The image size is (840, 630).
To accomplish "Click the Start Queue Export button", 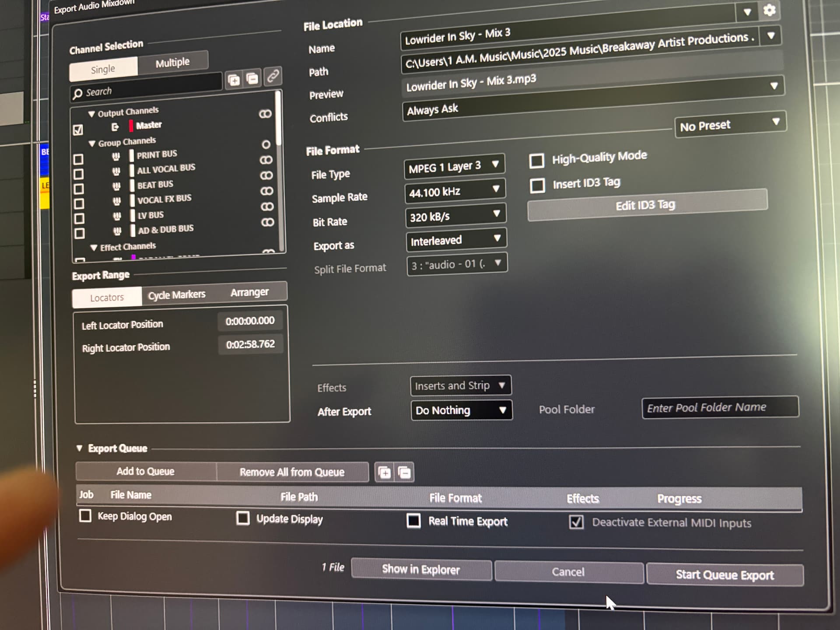I will click(x=725, y=574).
